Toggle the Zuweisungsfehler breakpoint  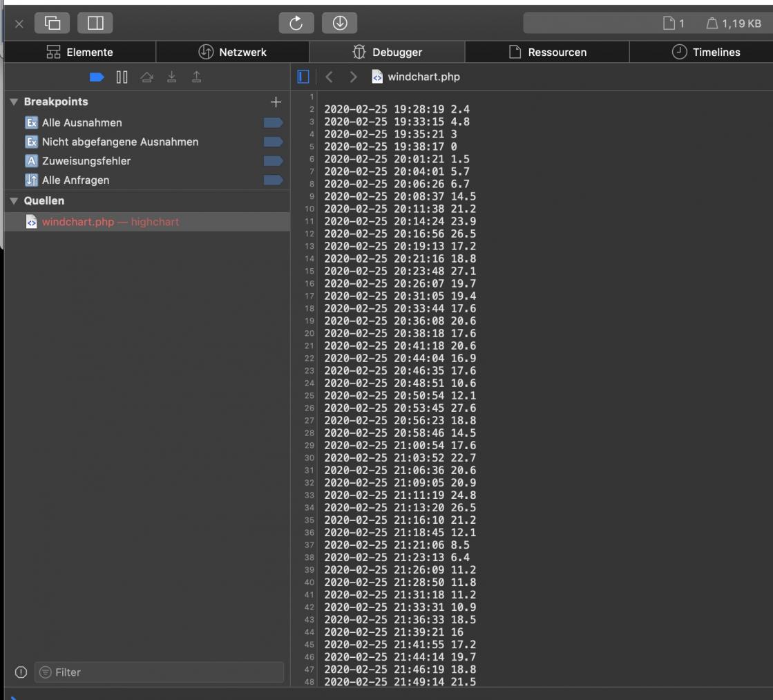273,161
